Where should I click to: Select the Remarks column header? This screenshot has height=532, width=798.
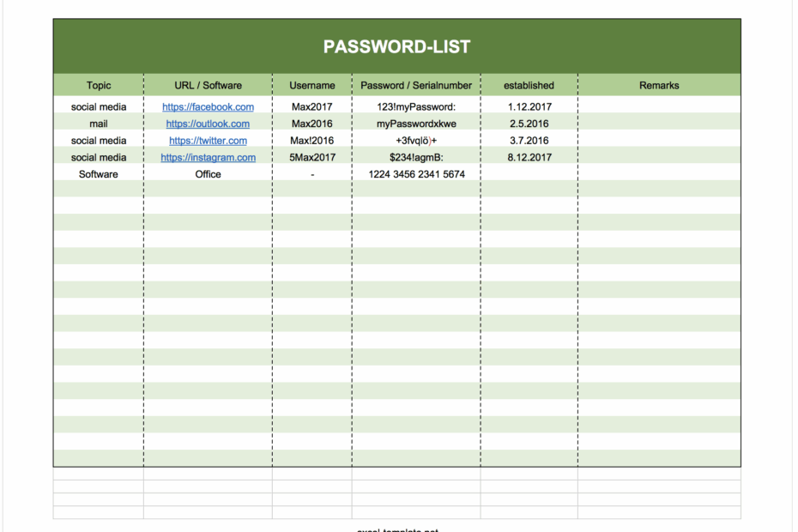(657, 85)
